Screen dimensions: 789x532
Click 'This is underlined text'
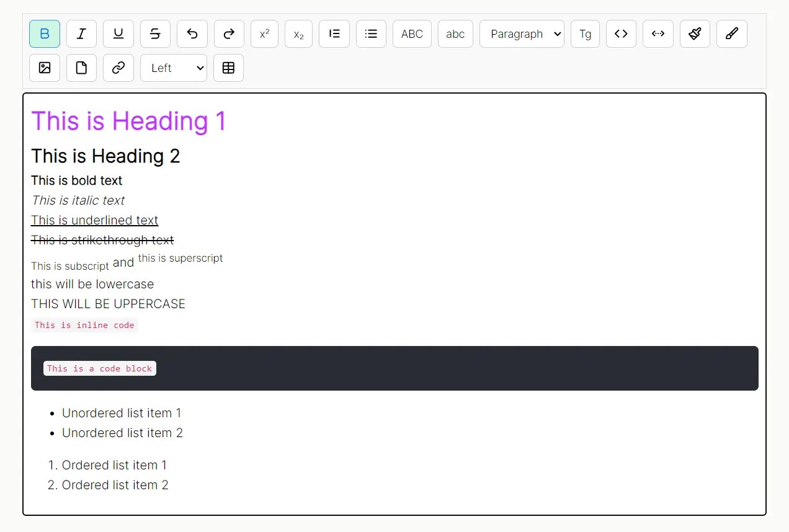[x=94, y=220]
